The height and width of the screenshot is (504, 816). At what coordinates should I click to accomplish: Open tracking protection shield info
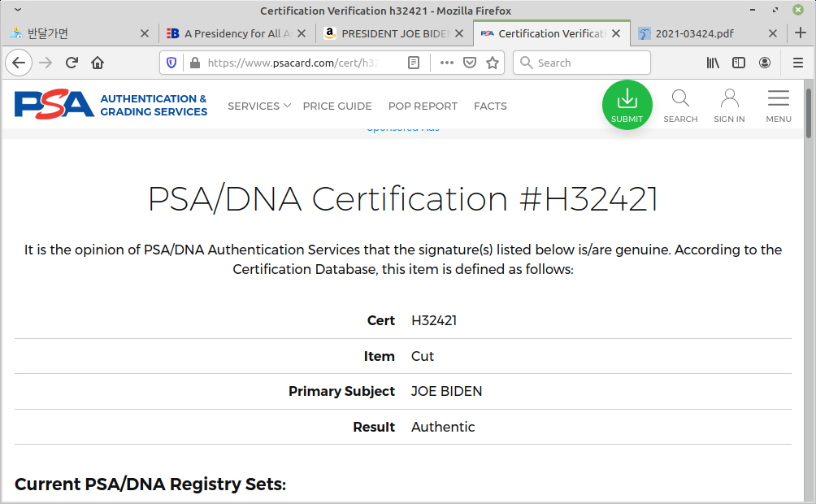point(171,63)
